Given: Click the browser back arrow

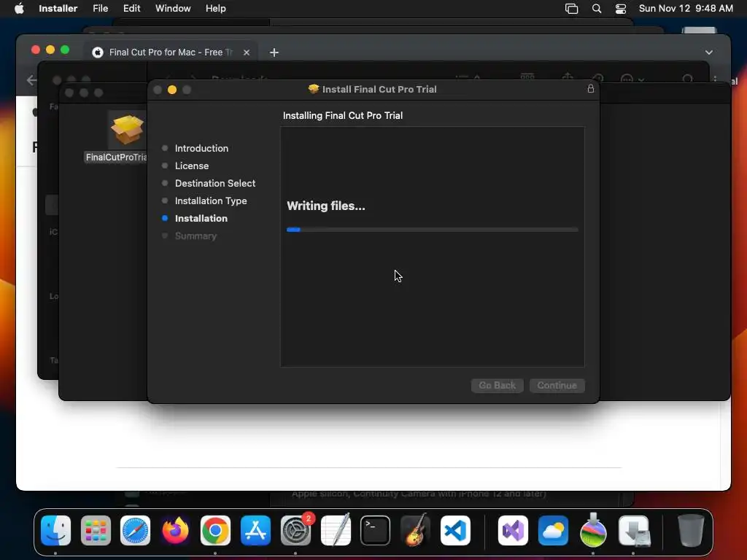Looking at the screenshot, I should [x=31, y=80].
